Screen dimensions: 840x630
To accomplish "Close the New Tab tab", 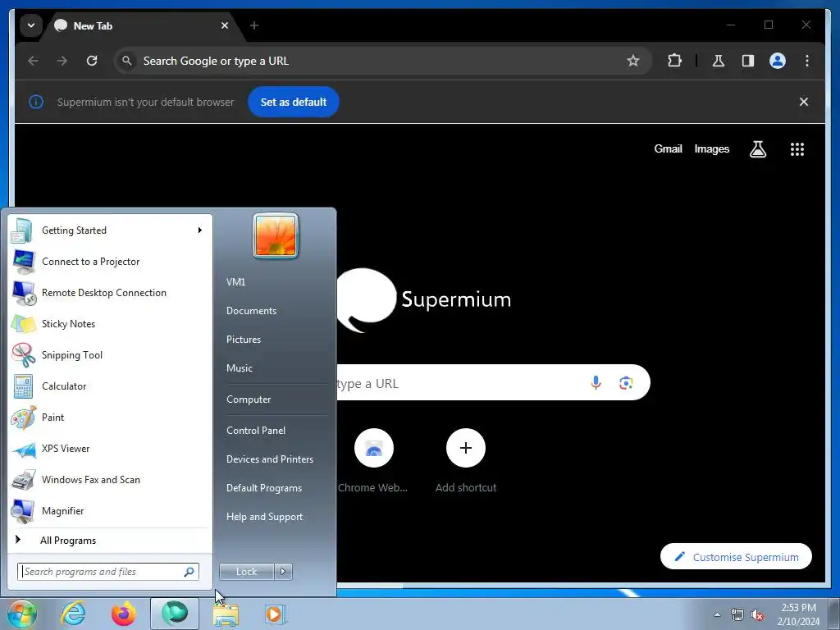I will (x=225, y=25).
